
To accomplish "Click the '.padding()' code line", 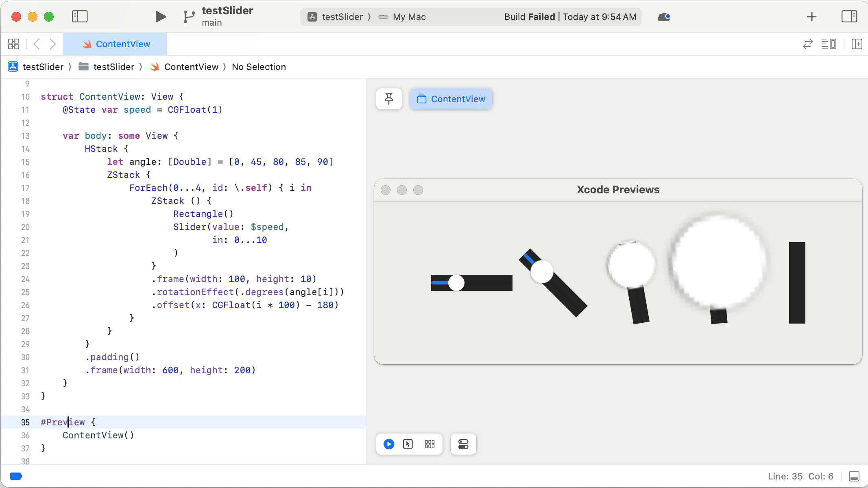I will tap(112, 357).
